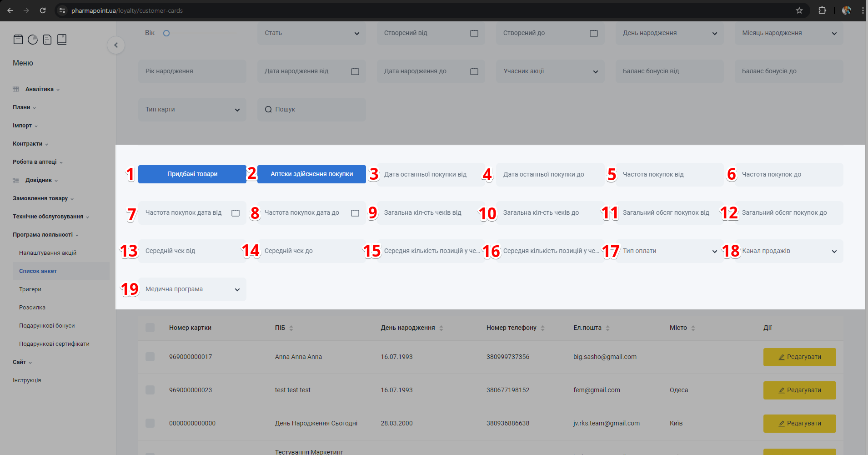Click the 'Середній чек від' input field
This screenshot has height=455, width=868.
click(x=192, y=251)
